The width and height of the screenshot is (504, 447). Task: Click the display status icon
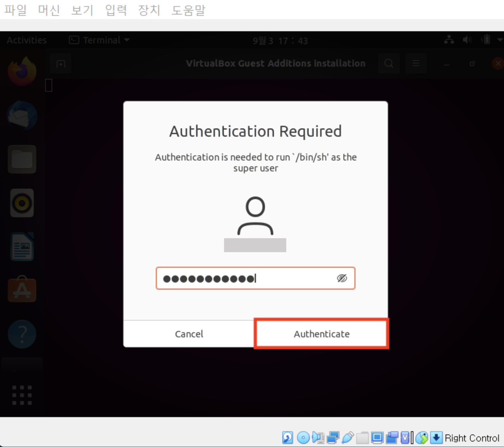pyautogui.click(x=377, y=438)
